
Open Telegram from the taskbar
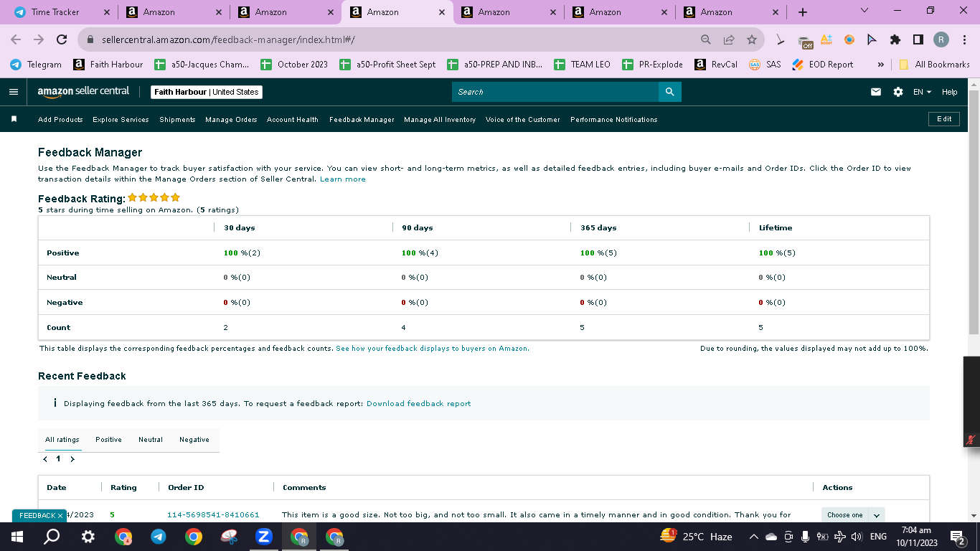pos(158,536)
